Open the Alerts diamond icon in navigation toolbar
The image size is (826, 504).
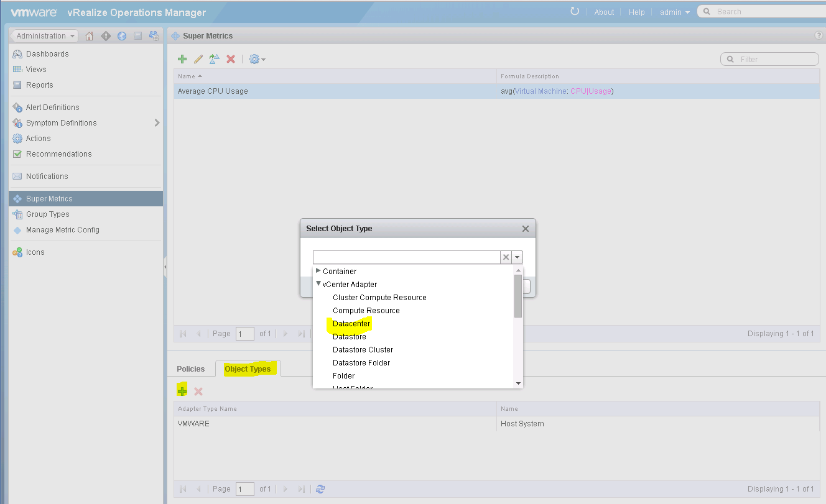pos(106,36)
